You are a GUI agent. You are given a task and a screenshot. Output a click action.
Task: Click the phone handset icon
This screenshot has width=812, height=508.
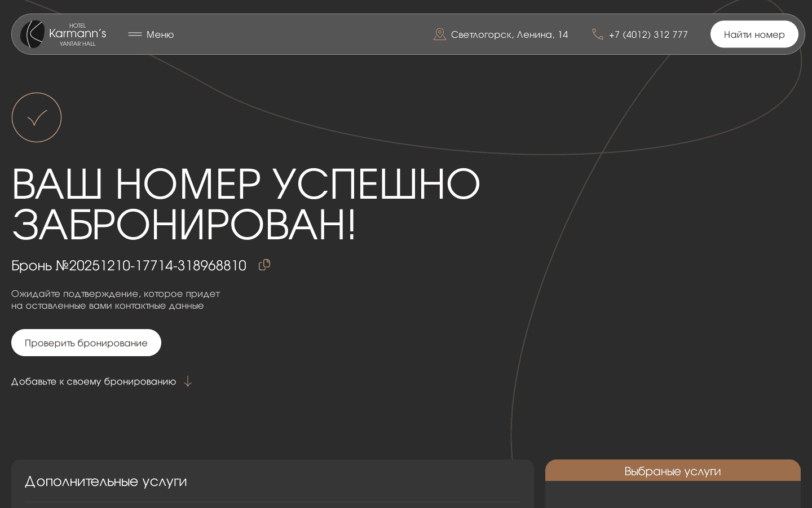(598, 34)
